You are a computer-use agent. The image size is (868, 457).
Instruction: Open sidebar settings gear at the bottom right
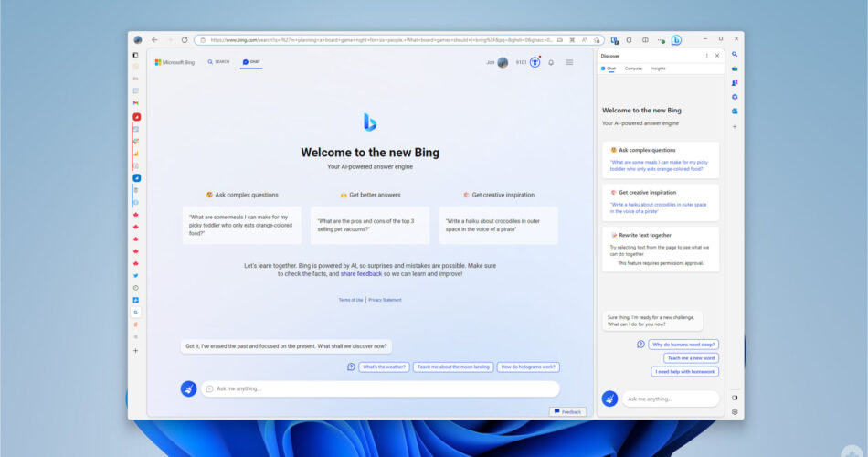point(735,411)
